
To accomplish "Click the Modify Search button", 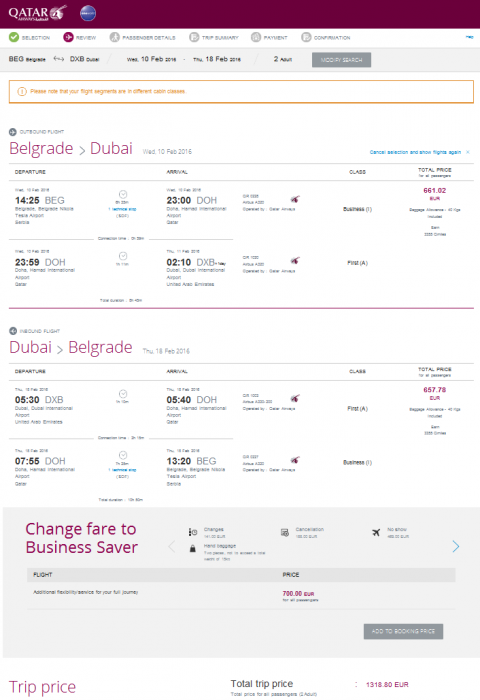I will pos(341,60).
